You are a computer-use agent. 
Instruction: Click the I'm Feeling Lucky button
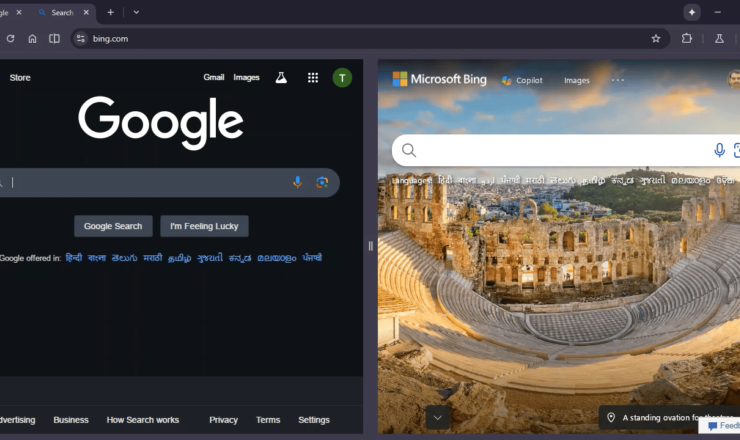tap(204, 226)
